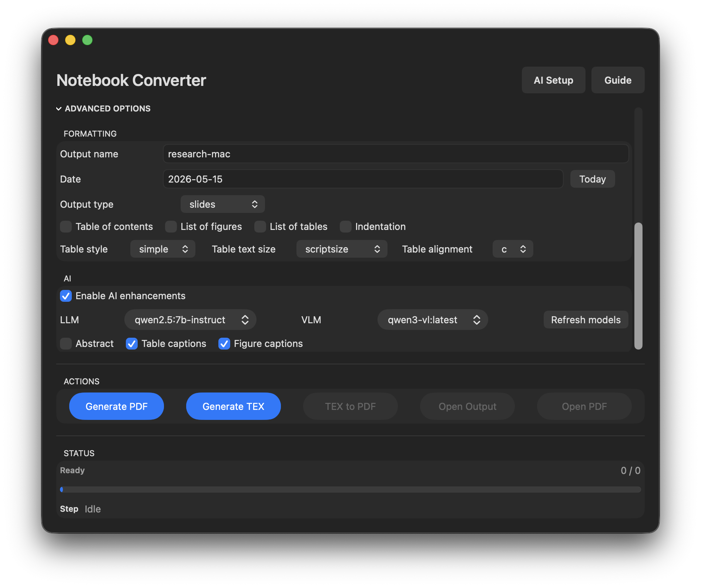Viewport: 701px width, 588px height.
Task: Click the Ready status text
Action: tap(73, 470)
